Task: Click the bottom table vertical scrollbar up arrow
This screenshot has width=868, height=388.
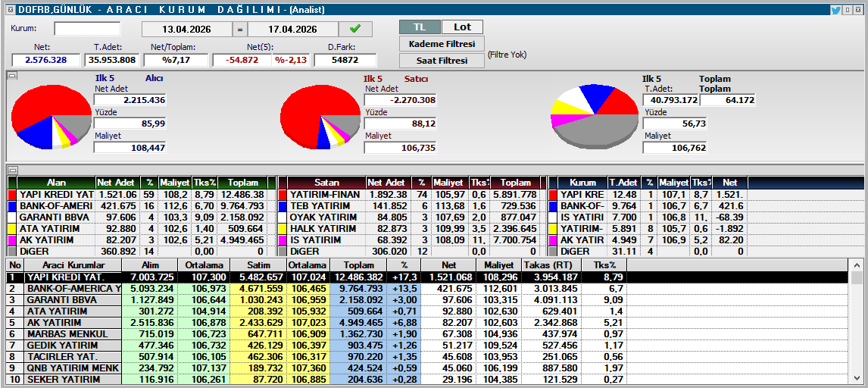Action: click(x=857, y=264)
